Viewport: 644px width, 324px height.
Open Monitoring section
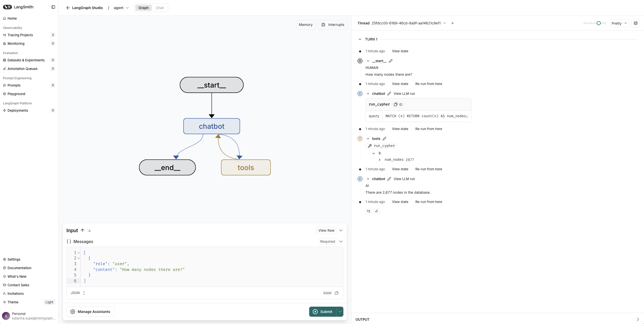pyautogui.click(x=29, y=44)
